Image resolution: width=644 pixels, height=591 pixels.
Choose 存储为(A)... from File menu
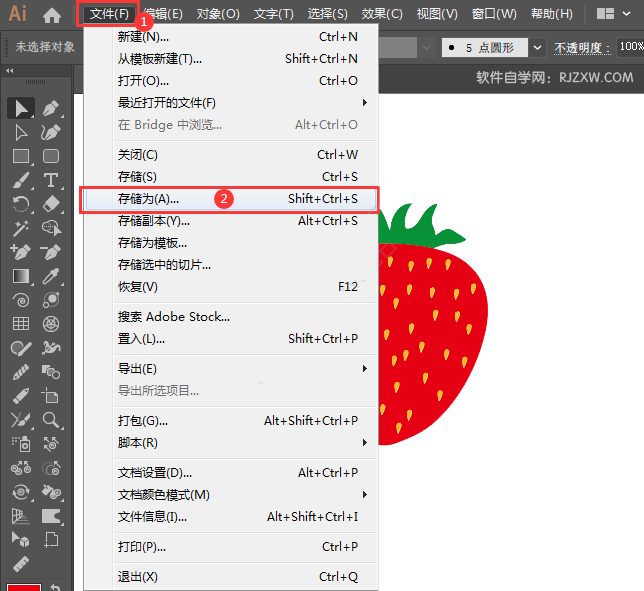click(x=230, y=199)
